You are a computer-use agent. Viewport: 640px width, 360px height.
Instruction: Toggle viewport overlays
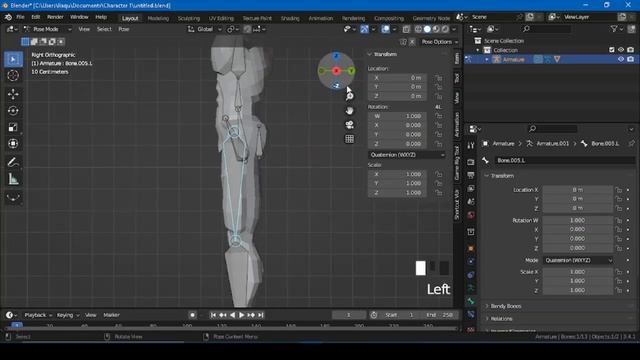pyautogui.click(x=385, y=29)
